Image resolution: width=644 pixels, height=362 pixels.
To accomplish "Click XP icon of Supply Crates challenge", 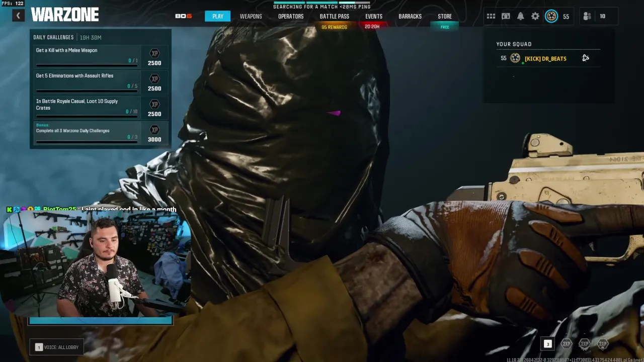I will point(154,105).
